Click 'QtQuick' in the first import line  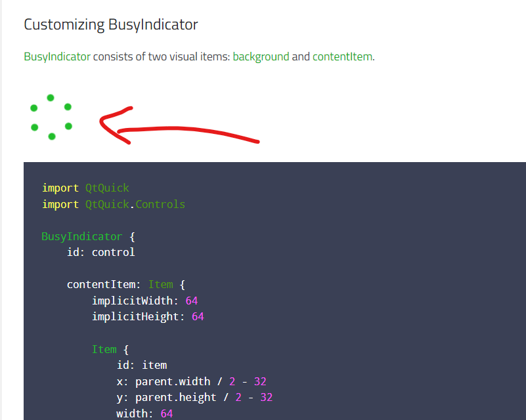(x=107, y=188)
